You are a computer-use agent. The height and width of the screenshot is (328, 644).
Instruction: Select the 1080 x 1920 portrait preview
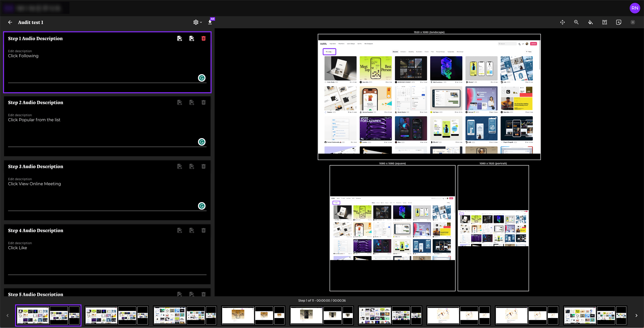(x=493, y=228)
